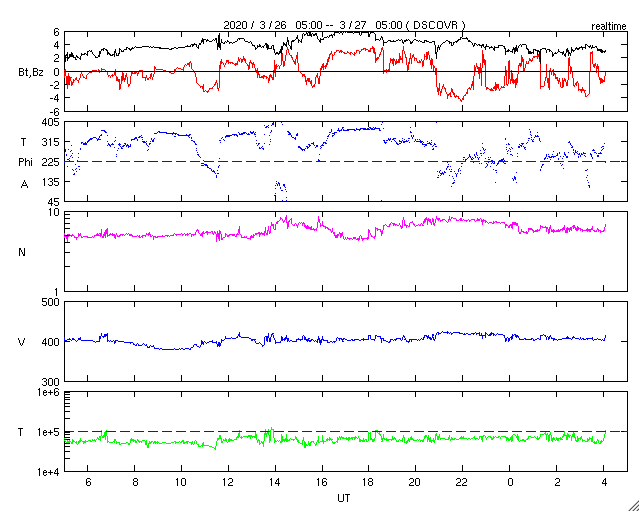
Task: Click the plot title '2020 / 3/26 05:00 -- 3/27 05:00 ( DSCOVR )'
Action: tap(344, 25)
